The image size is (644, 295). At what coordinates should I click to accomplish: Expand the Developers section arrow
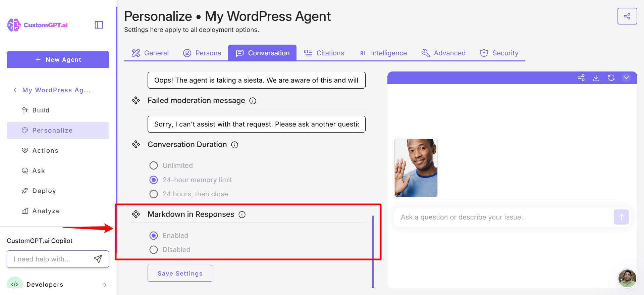point(105,285)
